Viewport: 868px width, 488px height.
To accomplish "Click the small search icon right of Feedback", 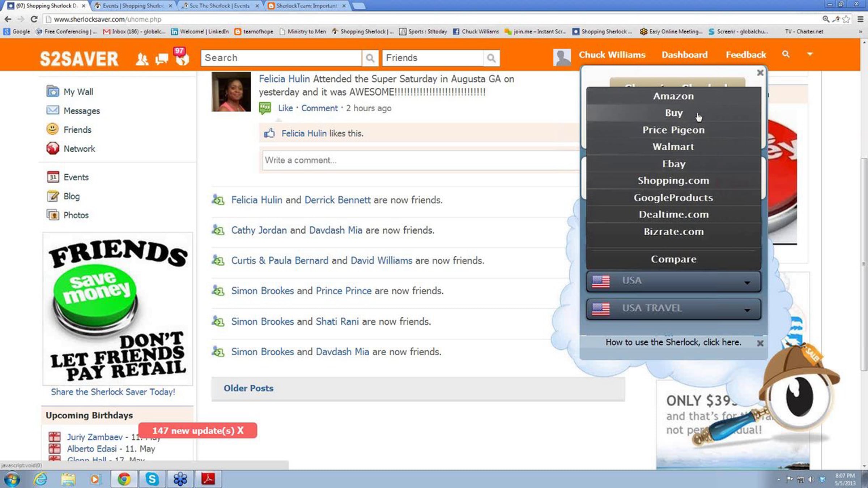I will click(x=786, y=54).
